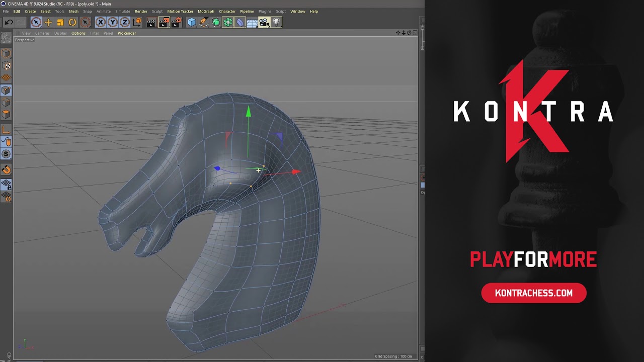
Task: Click Render to Picture Viewer icon
Action: click(x=164, y=22)
